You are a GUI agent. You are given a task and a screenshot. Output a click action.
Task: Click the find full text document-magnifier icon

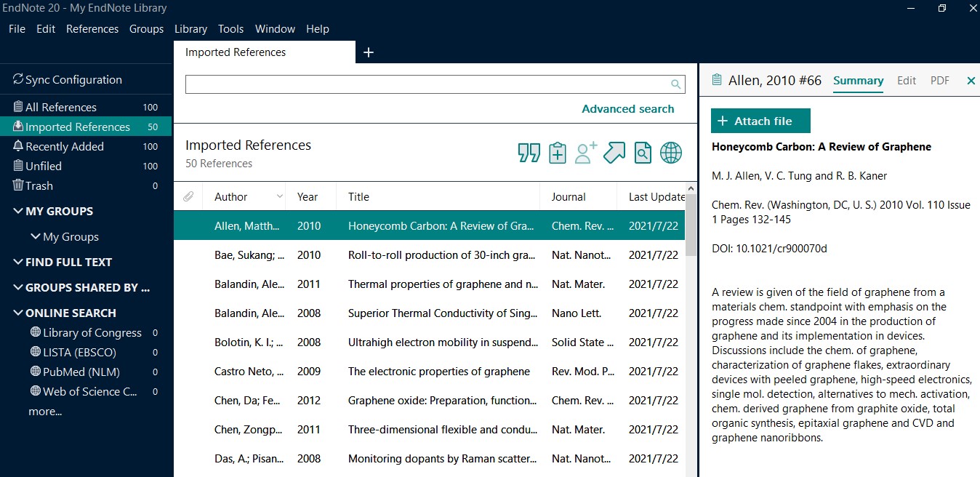tap(643, 153)
